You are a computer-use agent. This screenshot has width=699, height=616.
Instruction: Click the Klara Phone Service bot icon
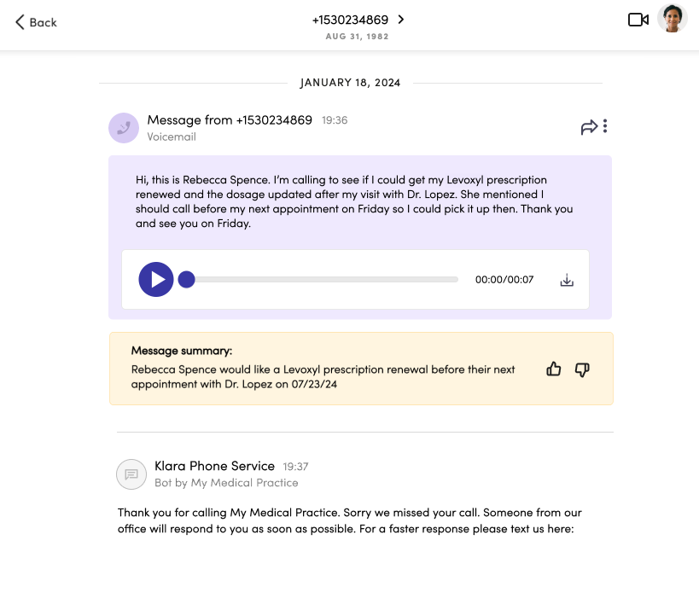pyautogui.click(x=131, y=474)
